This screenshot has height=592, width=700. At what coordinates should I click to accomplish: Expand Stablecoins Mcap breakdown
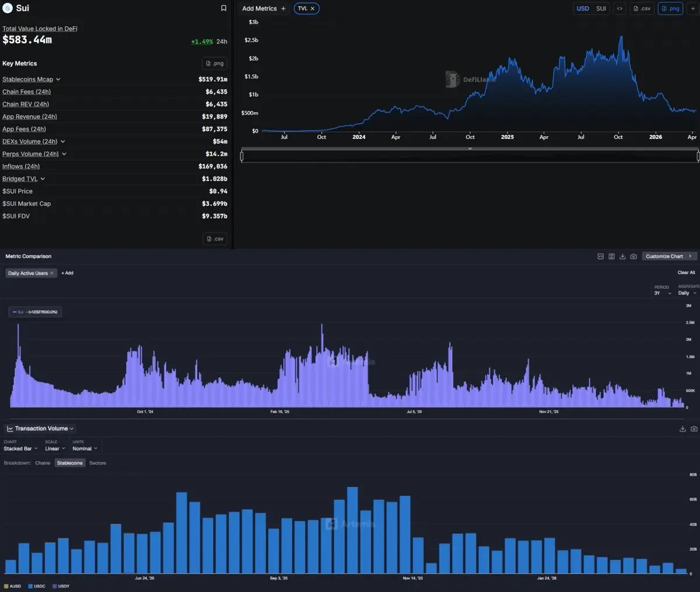point(58,79)
